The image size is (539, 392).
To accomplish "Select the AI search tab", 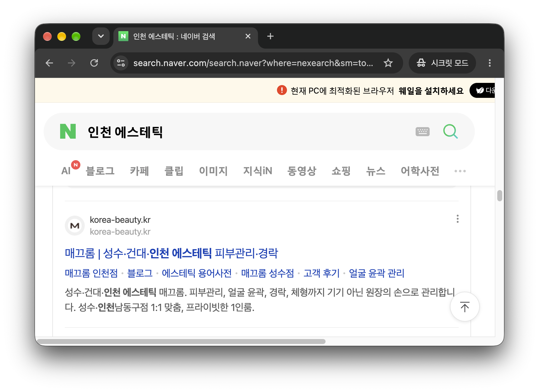I will [x=66, y=171].
